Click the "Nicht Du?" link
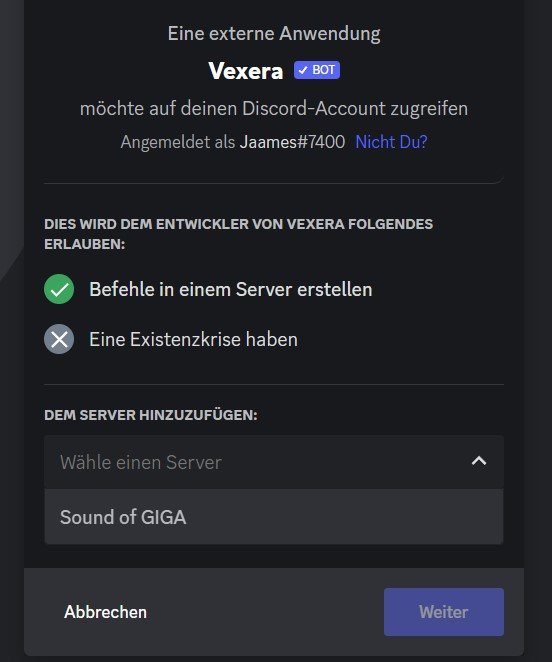Viewport: 552px width, 662px height. [391, 142]
